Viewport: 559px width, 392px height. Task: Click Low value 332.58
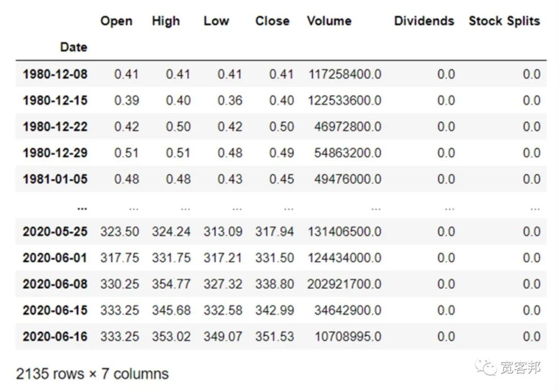pos(223,310)
